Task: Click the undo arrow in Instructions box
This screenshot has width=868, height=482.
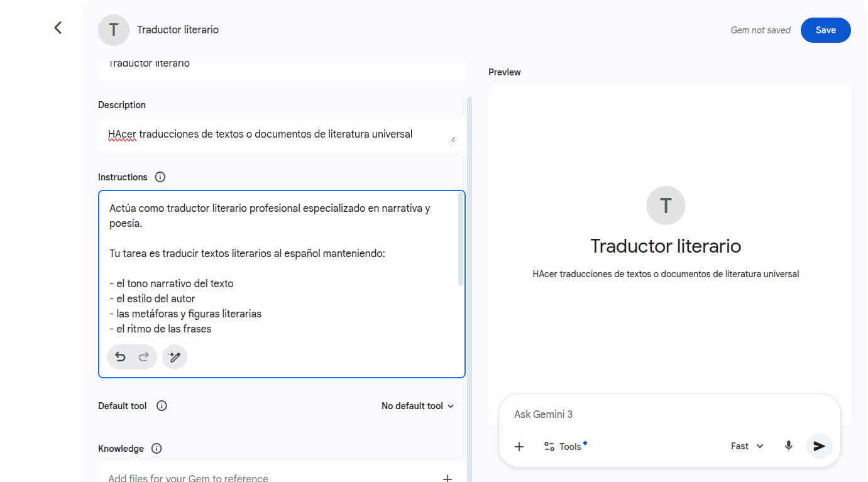Action: tap(120, 357)
